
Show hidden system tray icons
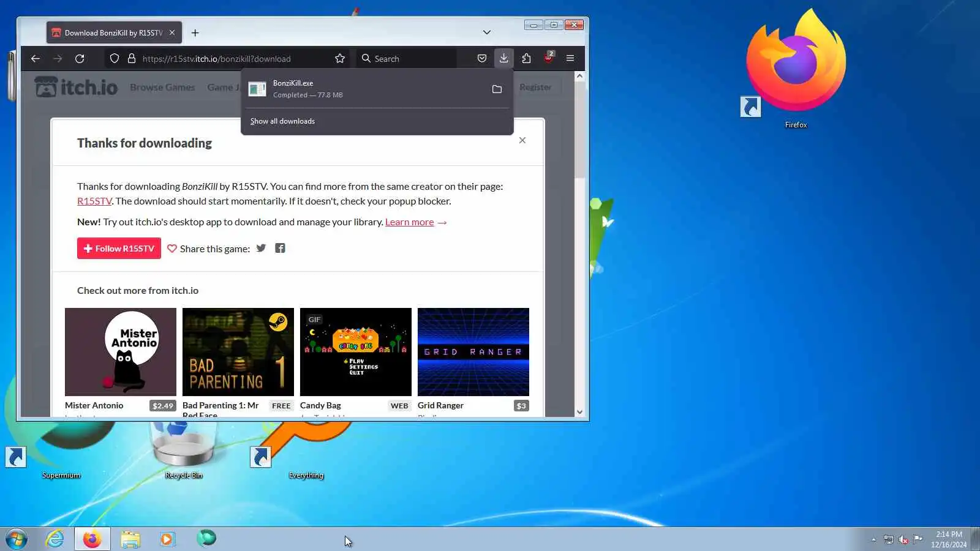[873, 539]
